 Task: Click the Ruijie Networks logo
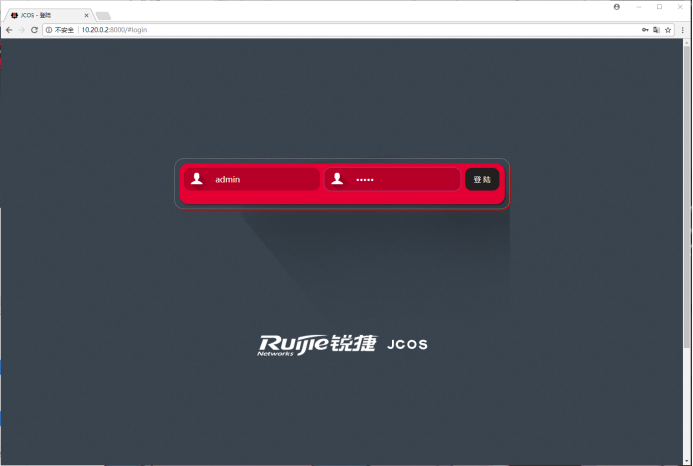tap(317, 345)
